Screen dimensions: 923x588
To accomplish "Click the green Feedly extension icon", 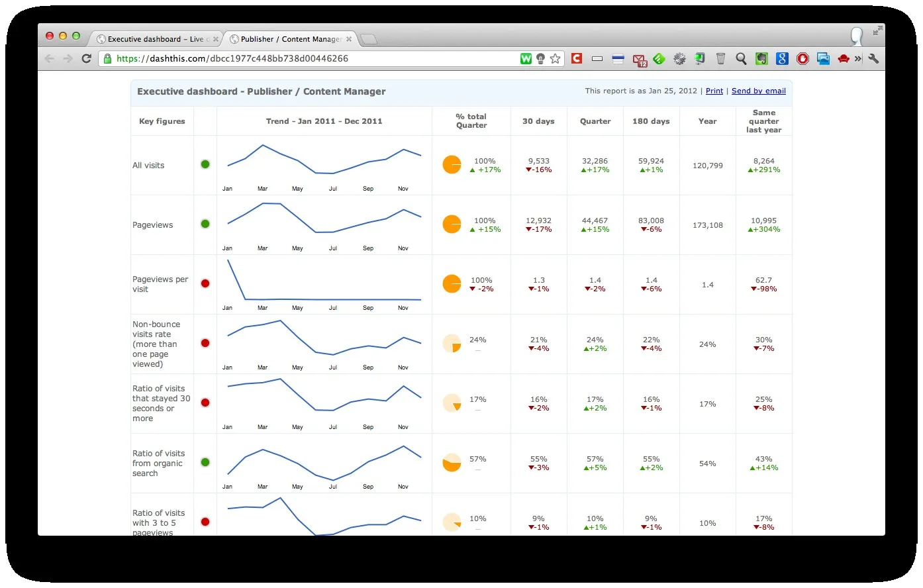I will 659,58.
